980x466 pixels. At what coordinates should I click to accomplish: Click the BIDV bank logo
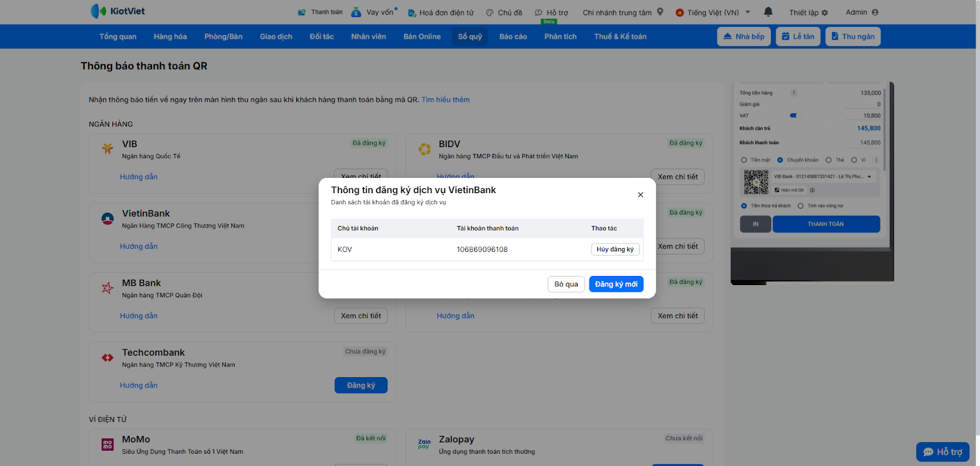click(x=424, y=148)
